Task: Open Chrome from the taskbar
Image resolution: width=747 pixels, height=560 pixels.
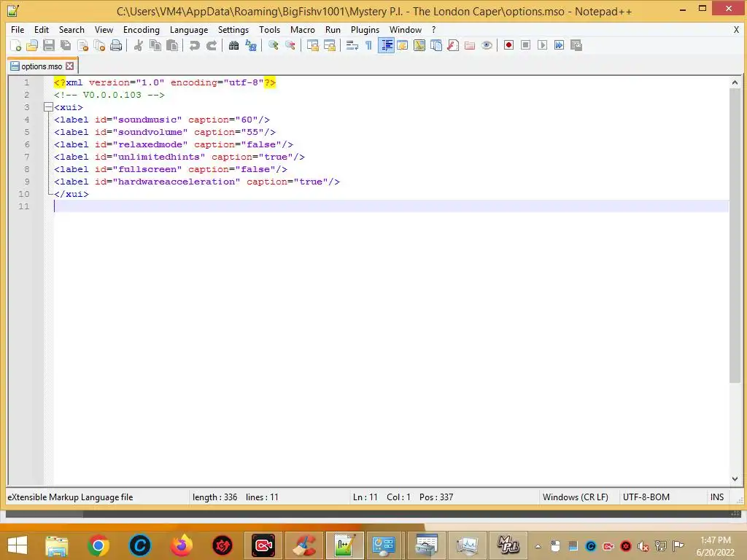Action: tap(98, 545)
